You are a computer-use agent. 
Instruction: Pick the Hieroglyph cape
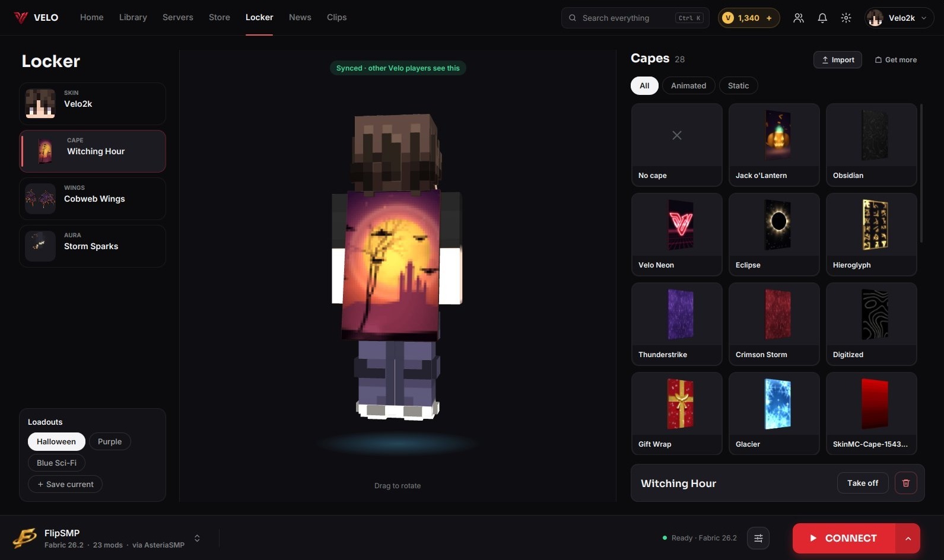(872, 234)
